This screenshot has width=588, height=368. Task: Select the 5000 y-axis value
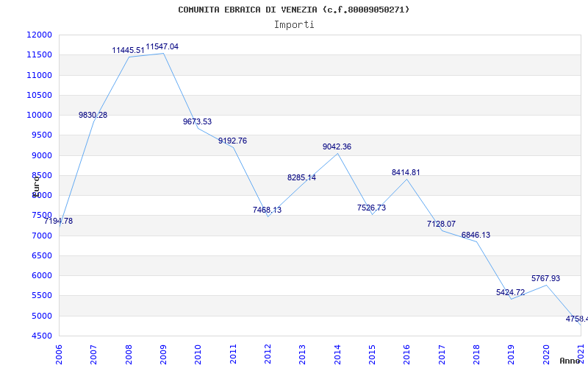coord(41,316)
